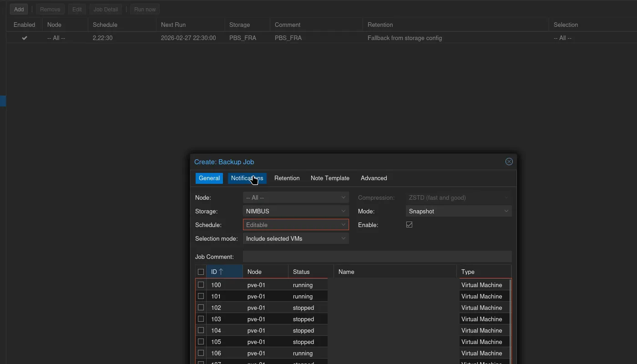The width and height of the screenshot is (637, 364).
Task: Open the Note Template tab
Action: [x=329, y=178]
